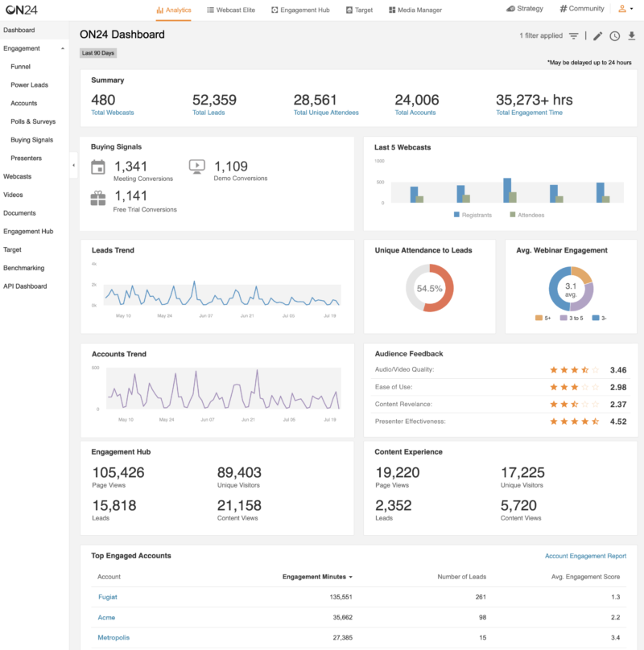Open the user profile icon

click(x=622, y=8)
